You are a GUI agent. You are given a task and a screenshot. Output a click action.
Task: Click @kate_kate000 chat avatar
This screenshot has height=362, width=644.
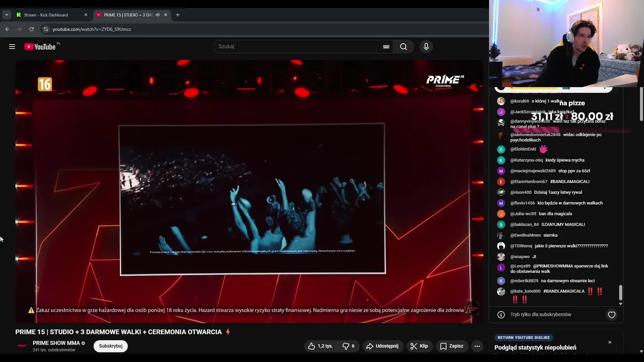(x=501, y=292)
